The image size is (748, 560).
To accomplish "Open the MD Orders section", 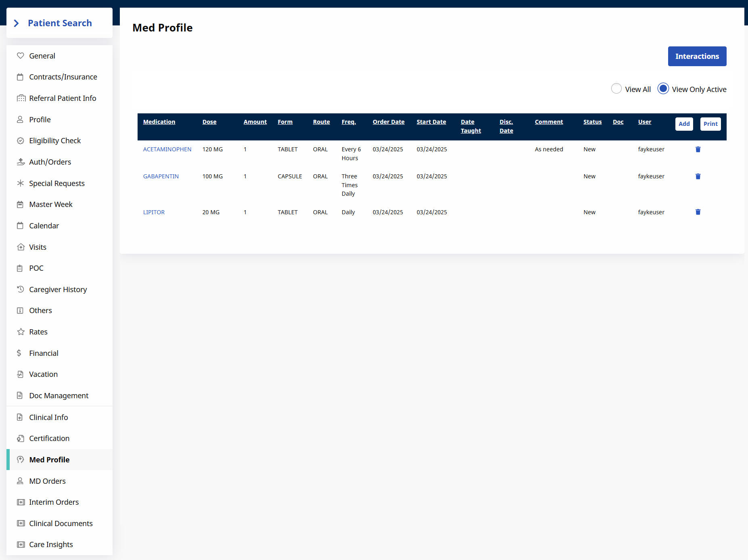I will pyautogui.click(x=47, y=481).
